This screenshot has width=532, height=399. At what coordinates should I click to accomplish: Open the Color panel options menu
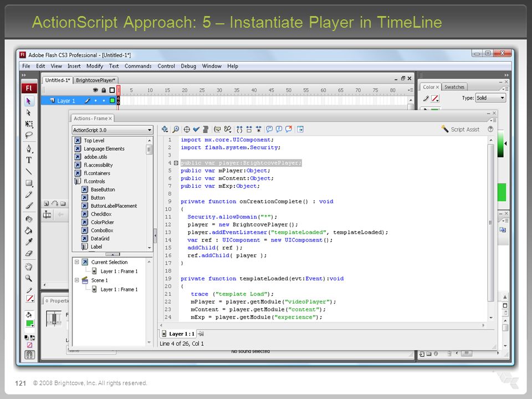505,89
